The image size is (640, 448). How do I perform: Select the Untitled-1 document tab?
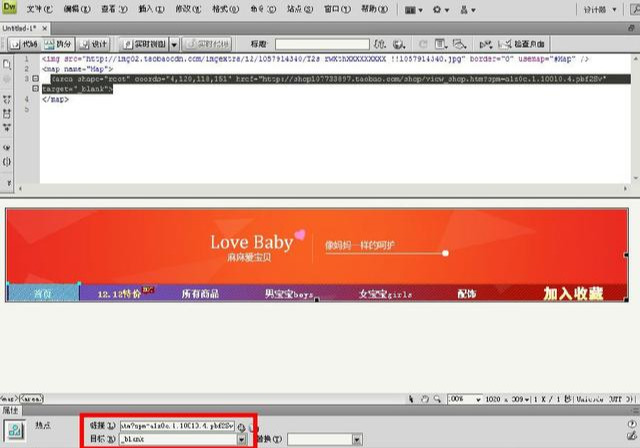[19, 28]
